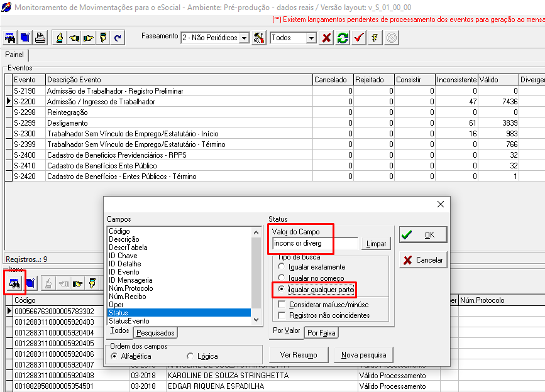
Task: Click the green refresh arrows icon
Action: [343, 38]
